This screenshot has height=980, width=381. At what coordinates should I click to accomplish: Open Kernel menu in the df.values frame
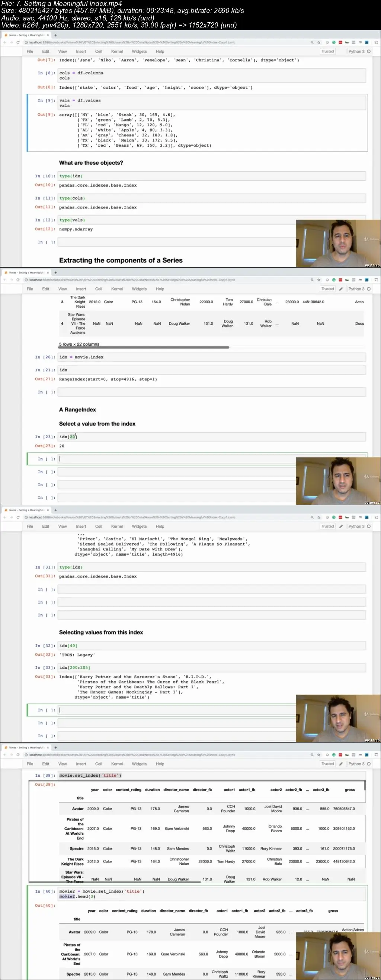(117, 51)
